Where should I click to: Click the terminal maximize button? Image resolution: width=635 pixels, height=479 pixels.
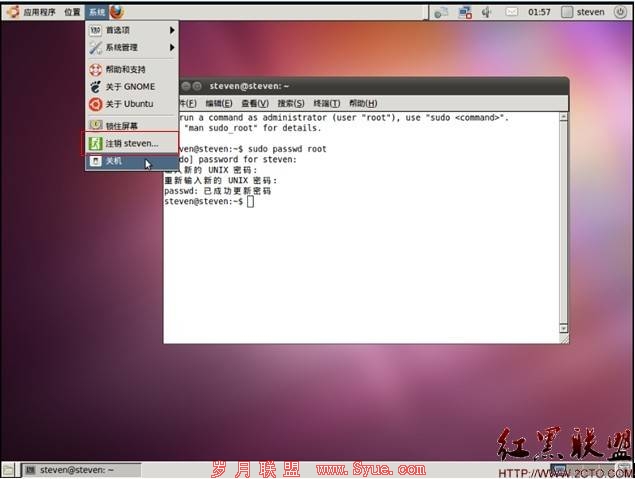pyautogui.click(x=197, y=86)
